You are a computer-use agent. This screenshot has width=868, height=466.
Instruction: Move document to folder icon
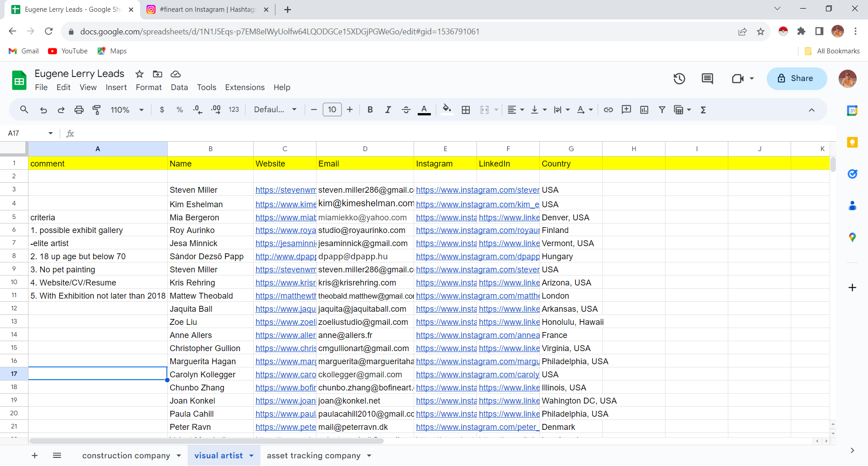click(x=157, y=74)
